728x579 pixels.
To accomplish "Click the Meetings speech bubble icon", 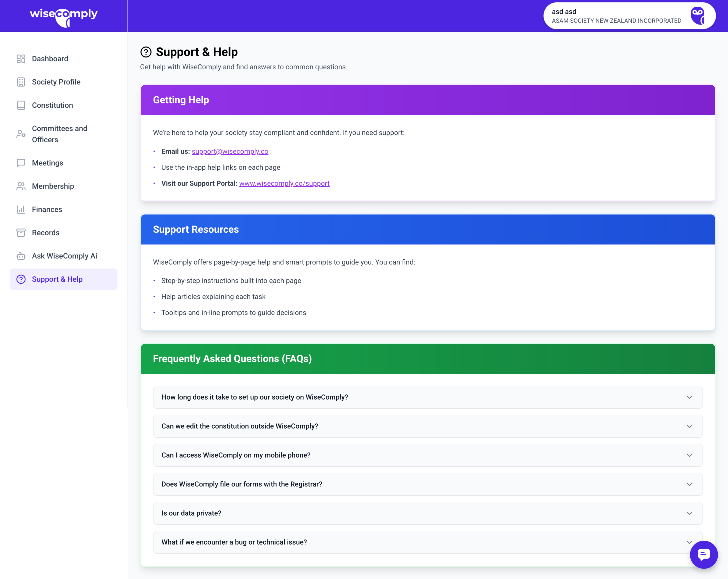I will [x=21, y=163].
